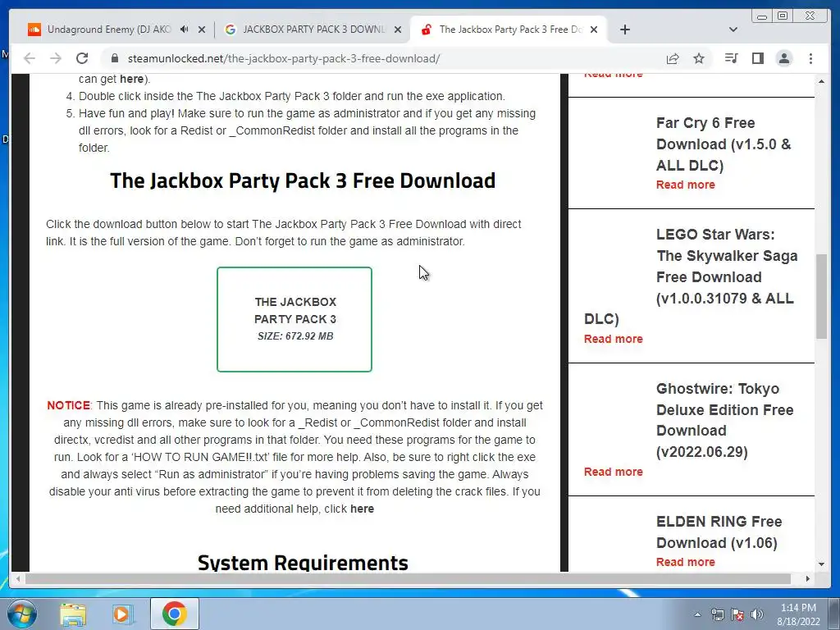Expand the tab search chevron
This screenshot has width=840, height=630.
pyautogui.click(x=733, y=30)
